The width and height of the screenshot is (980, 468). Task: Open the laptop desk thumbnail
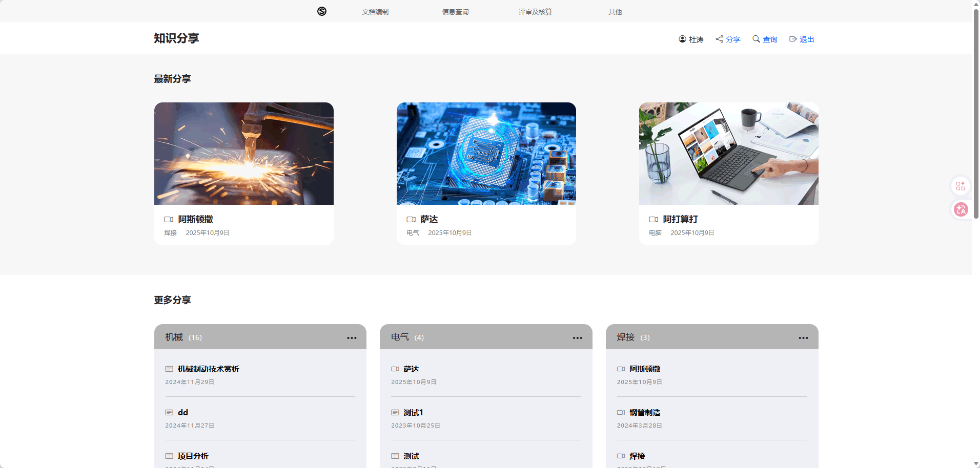[x=729, y=154]
